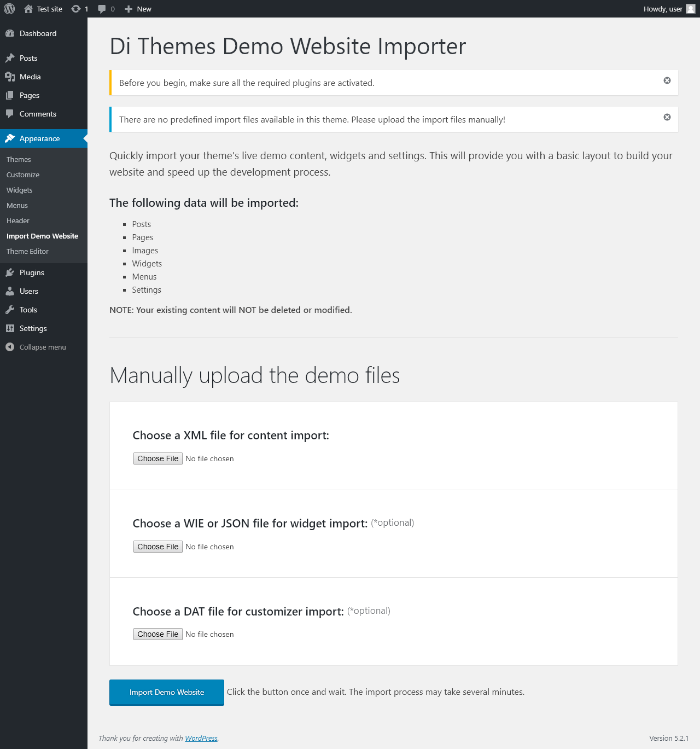Click the Images item in imported data list
700x749 pixels.
click(145, 251)
